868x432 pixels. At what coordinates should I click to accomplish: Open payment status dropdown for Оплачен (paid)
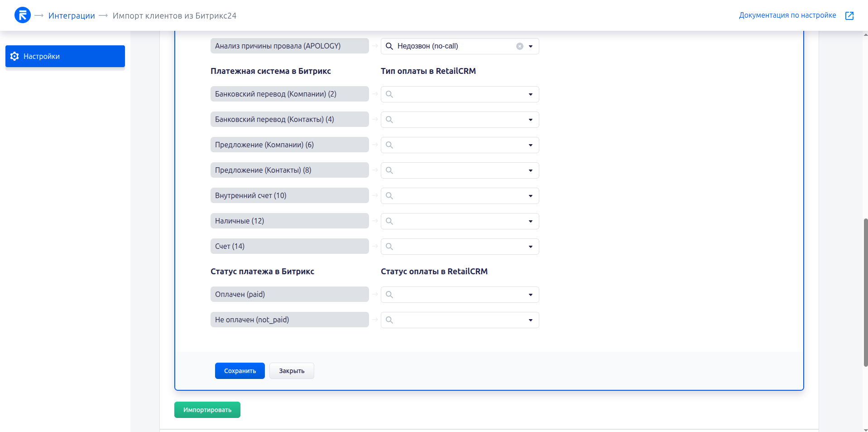(x=531, y=295)
